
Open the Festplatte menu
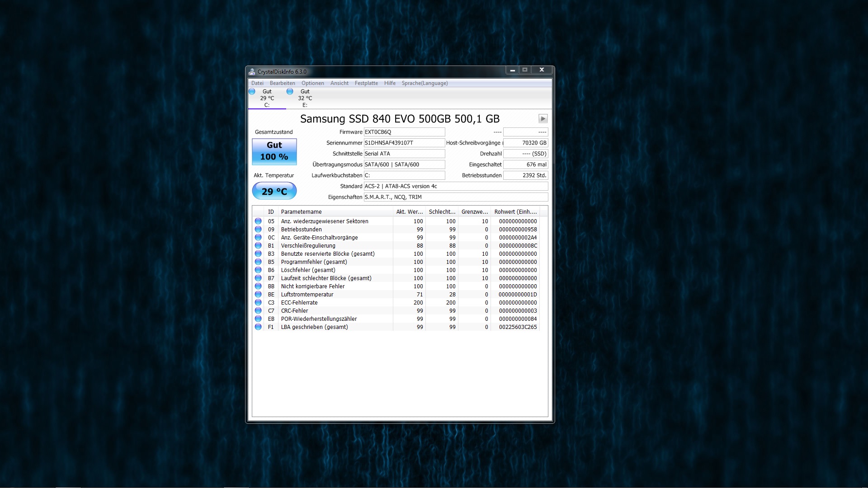click(366, 83)
